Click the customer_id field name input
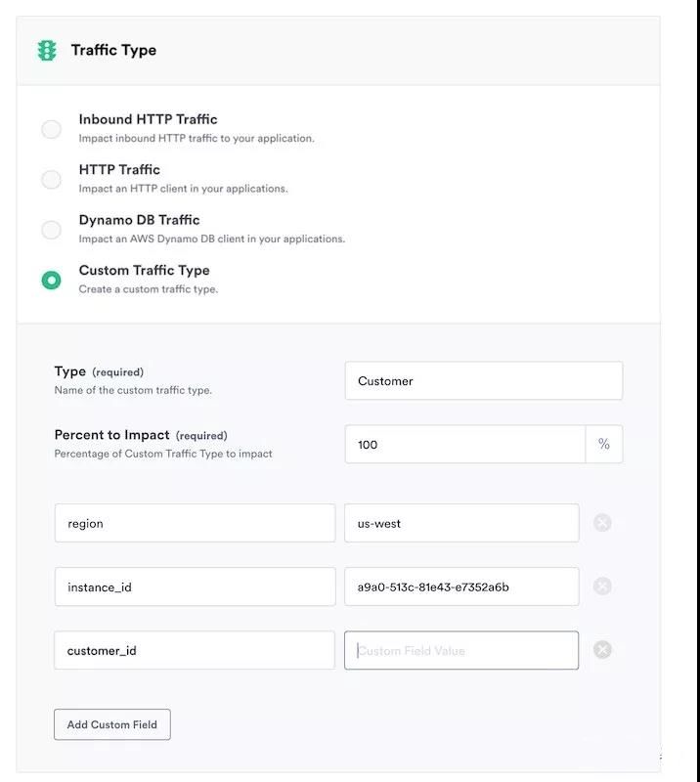Screen dimensions: 700x782 pyautogui.click(x=195, y=650)
